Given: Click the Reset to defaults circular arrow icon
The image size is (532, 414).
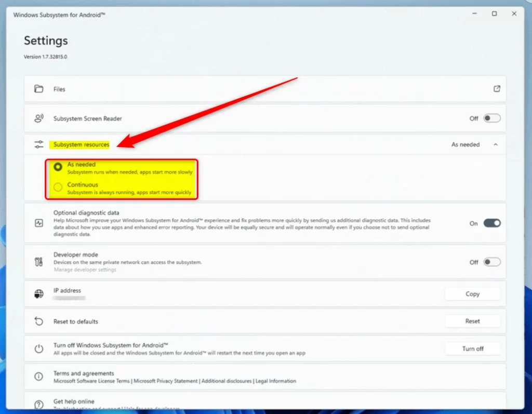Looking at the screenshot, I should click(39, 321).
